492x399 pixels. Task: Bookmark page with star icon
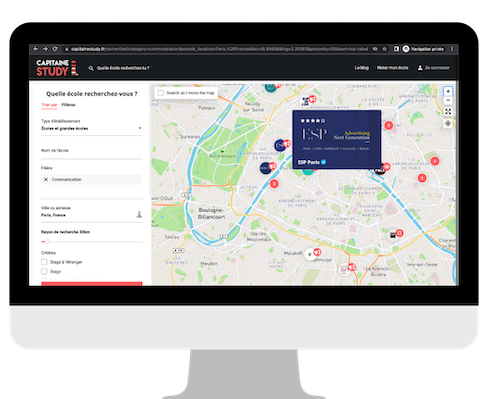click(384, 49)
